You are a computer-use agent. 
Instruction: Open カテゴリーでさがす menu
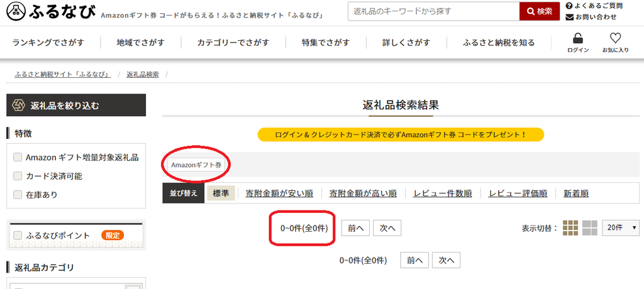tap(233, 42)
